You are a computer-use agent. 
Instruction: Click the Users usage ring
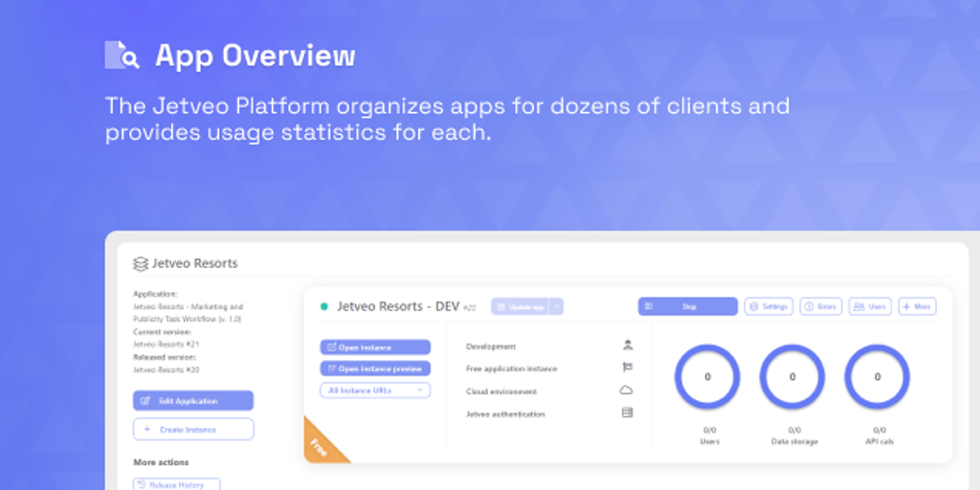tap(707, 377)
